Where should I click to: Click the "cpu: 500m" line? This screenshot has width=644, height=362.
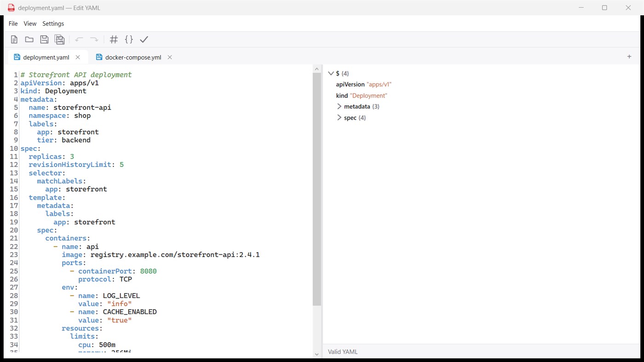coord(97,345)
